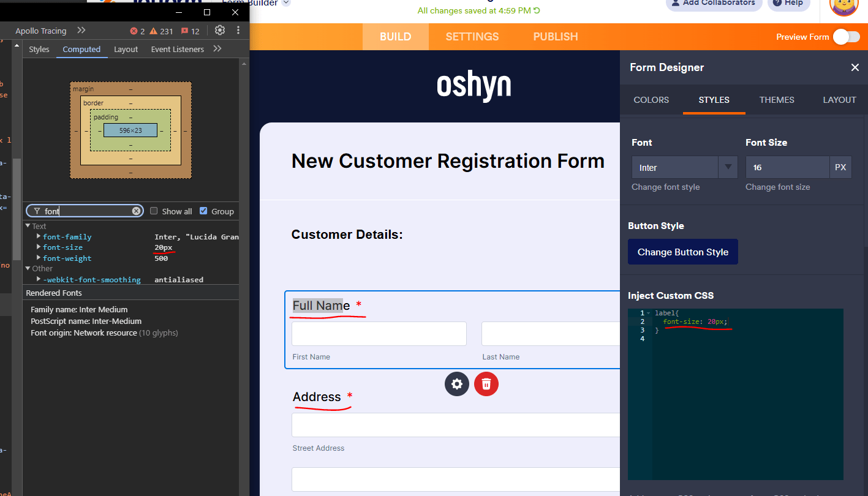The height and width of the screenshot is (496, 868).
Task: Click 'Family name: Inter Medium' text
Action: point(79,310)
